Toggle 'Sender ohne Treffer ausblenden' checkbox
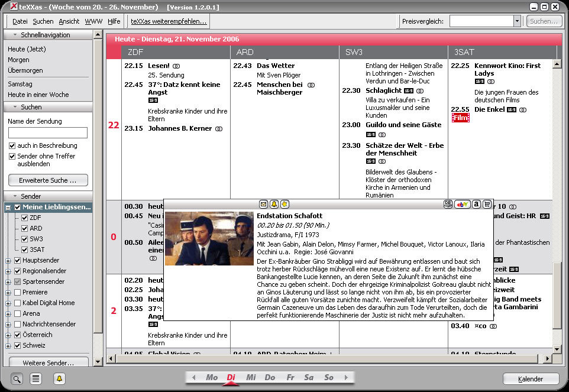 [x=12, y=156]
